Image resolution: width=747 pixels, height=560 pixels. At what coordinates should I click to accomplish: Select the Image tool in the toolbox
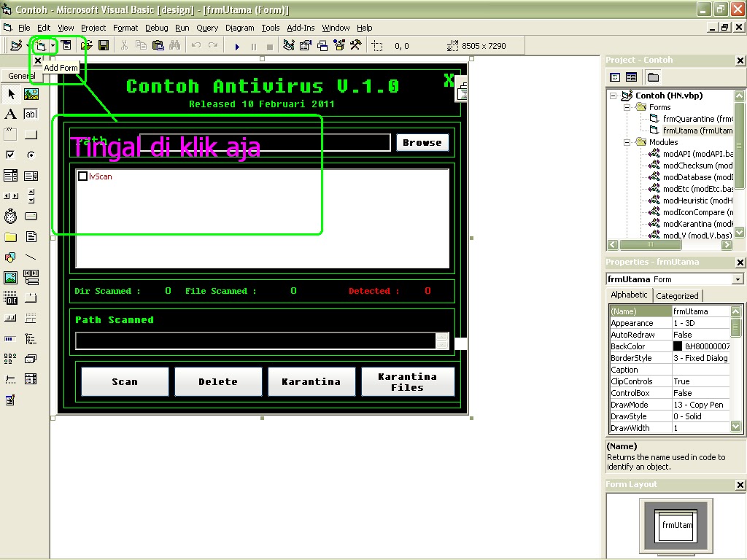[11, 278]
